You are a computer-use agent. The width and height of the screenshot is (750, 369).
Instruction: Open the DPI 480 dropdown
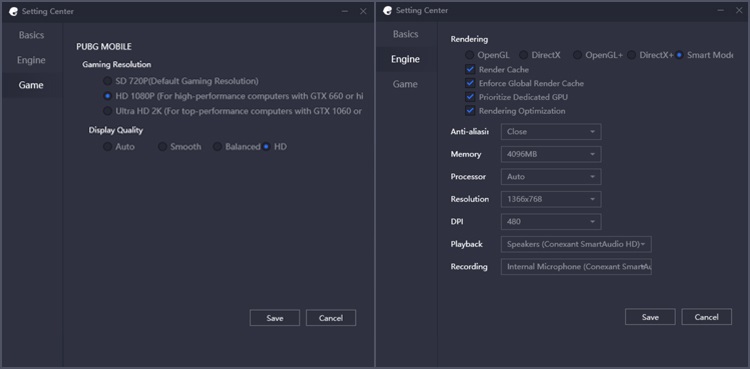click(551, 222)
